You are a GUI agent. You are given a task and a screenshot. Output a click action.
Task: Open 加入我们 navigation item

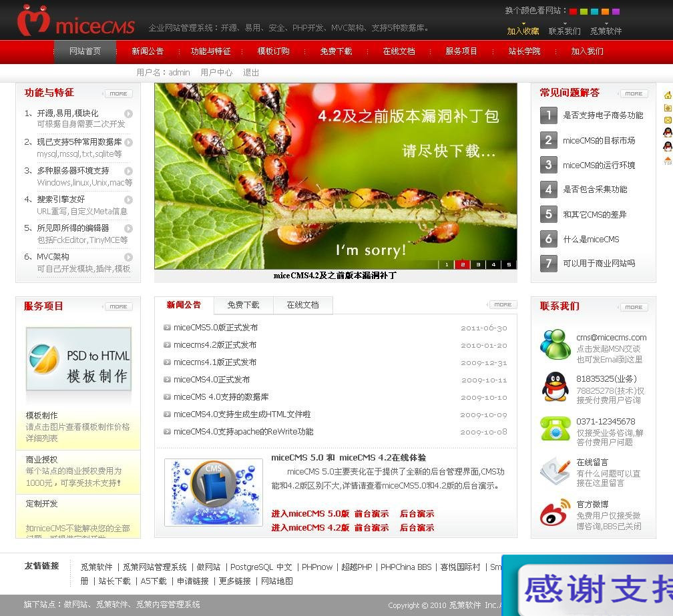[x=587, y=51]
